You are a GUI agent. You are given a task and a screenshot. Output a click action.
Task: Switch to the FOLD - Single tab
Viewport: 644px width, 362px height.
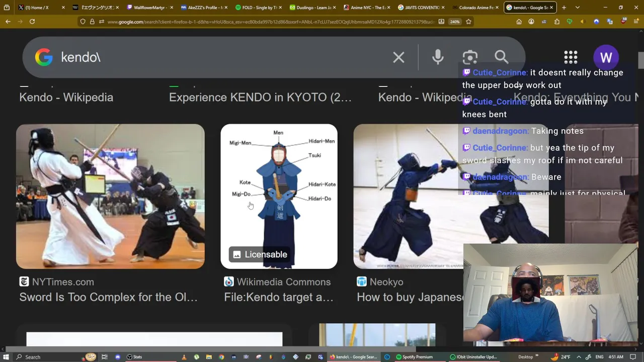[258, 8]
